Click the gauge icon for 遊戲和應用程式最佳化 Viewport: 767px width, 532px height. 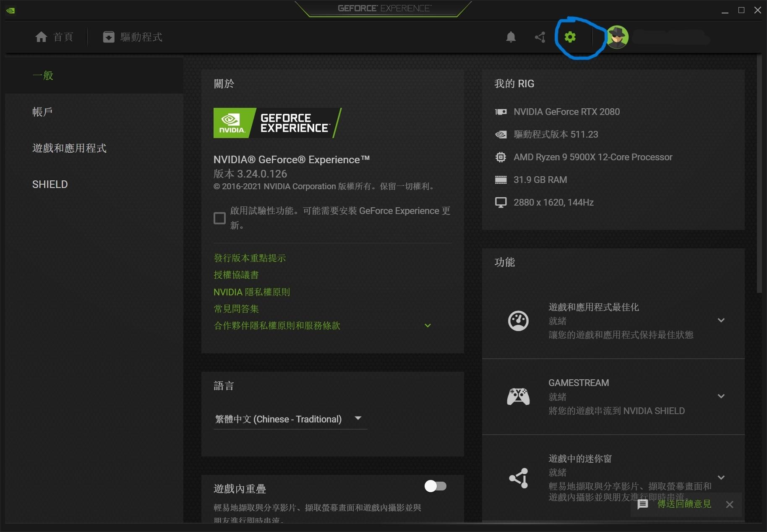click(x=518, y=321)
